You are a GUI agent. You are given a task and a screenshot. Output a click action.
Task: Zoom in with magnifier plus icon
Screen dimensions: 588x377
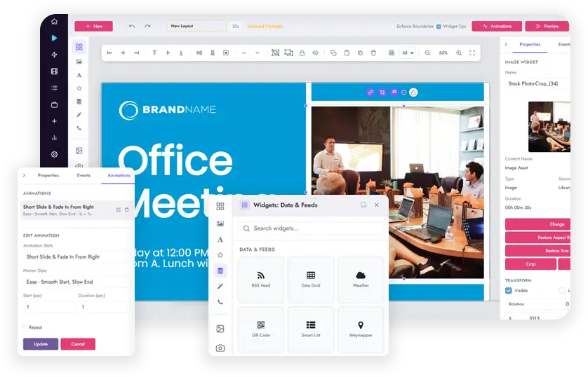pos(459,53)
